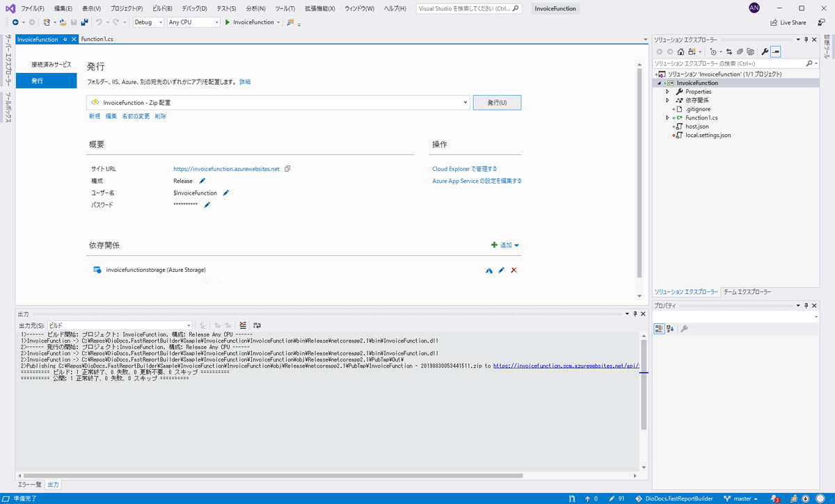
Task: Close the InvoiceFunction publish tab
Action: (74, 40)
